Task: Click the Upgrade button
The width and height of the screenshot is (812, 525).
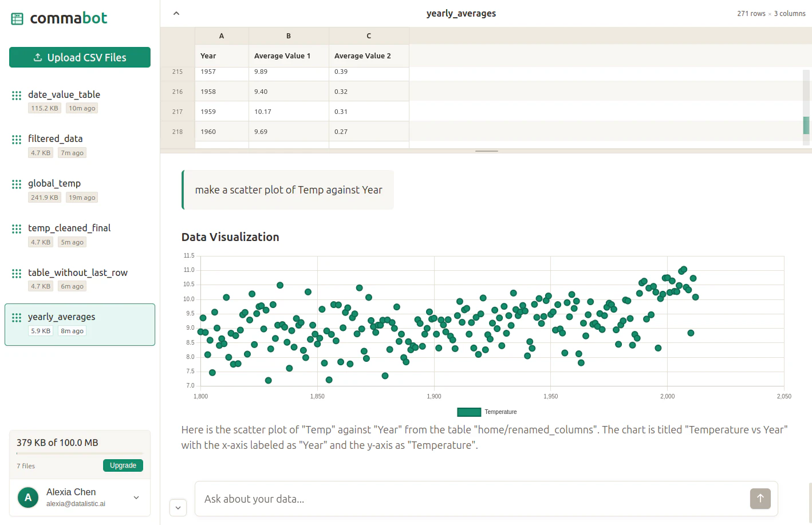Action: coord(123,465)
